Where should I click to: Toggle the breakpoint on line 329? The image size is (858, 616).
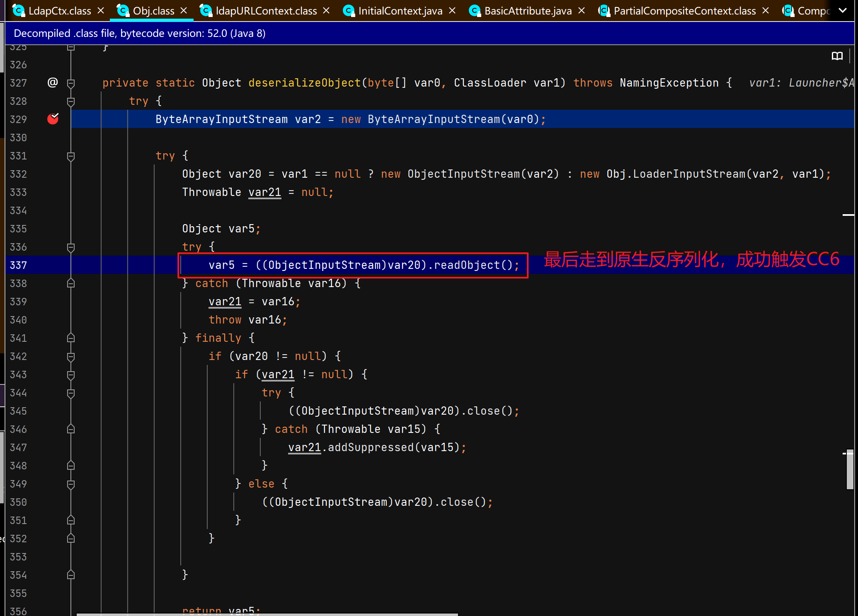tap(53, 119)
